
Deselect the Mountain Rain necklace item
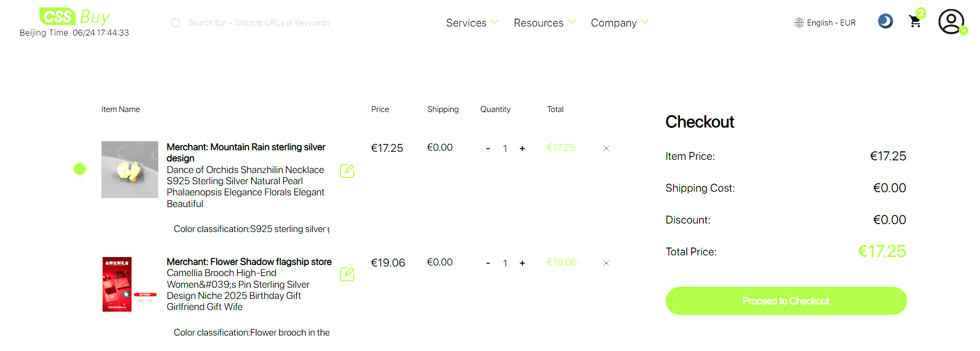(x=80, y=169)
